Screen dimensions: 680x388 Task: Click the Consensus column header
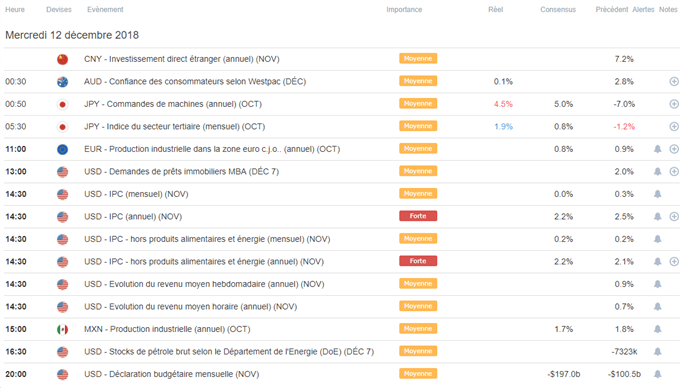(x=558, y=10)
